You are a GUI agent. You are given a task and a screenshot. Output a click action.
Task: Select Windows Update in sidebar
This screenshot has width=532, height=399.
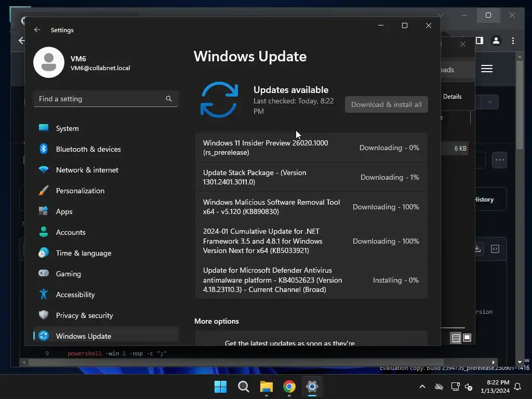click(106, 336)
